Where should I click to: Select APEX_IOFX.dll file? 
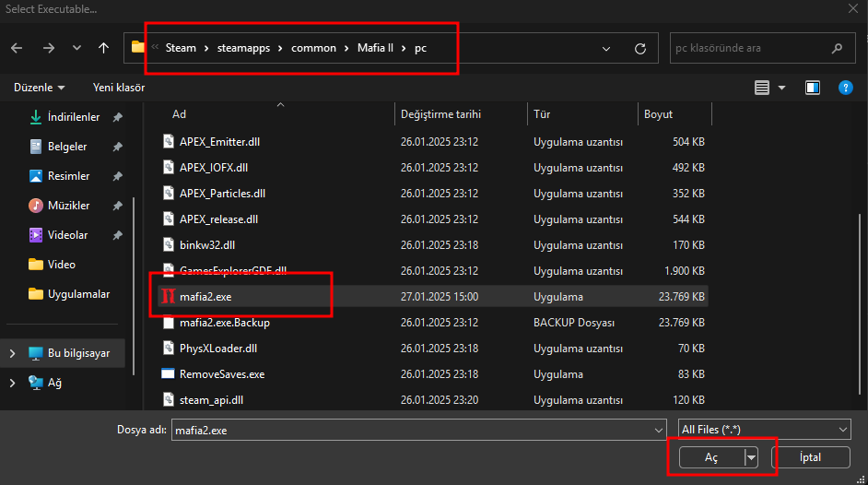(213, 167)
